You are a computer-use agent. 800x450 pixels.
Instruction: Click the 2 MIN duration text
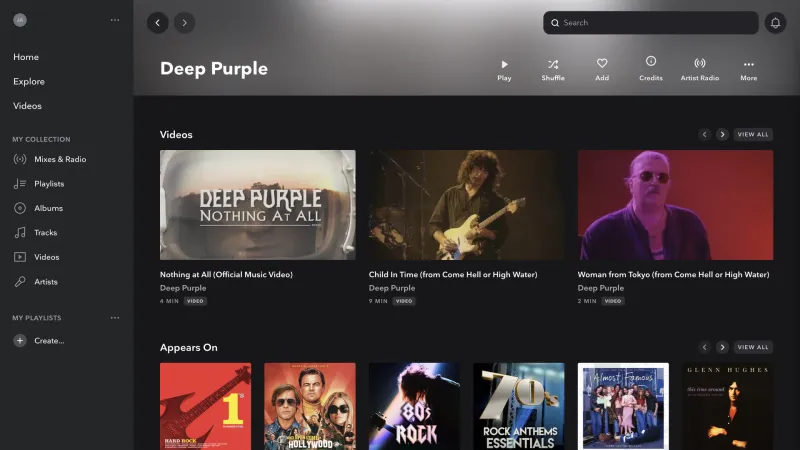pos(587,302)
